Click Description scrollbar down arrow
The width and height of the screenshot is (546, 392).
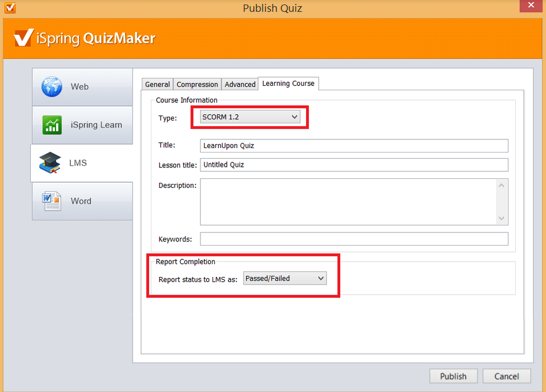501,219
